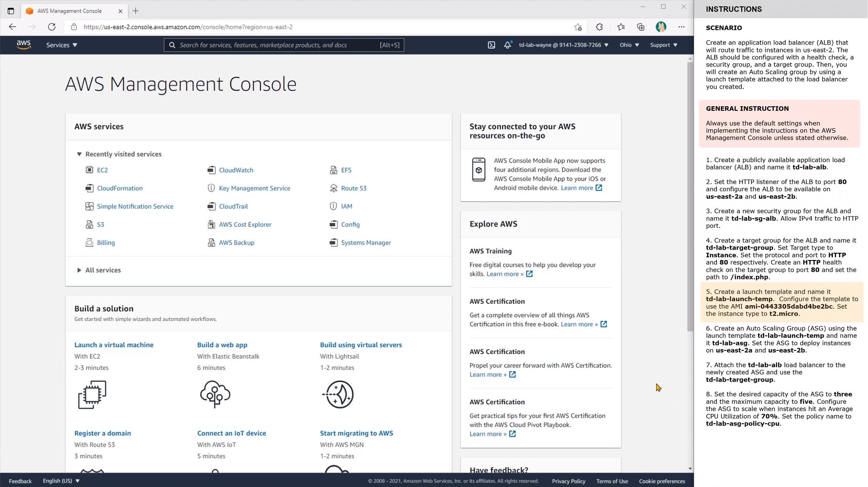Click the scrollbar down arrow
Viewport: 868px width, 487px height.
point(690,469)
